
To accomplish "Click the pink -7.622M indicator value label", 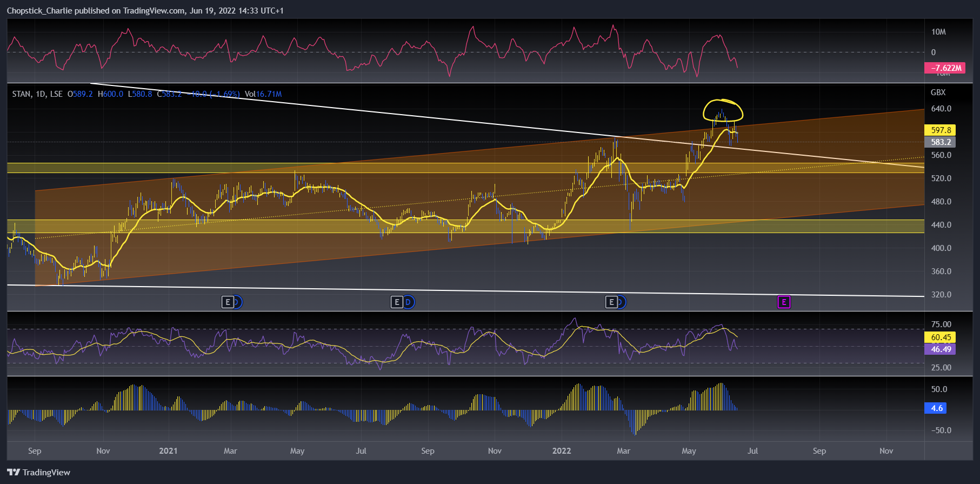I will [x=945, y=68].
